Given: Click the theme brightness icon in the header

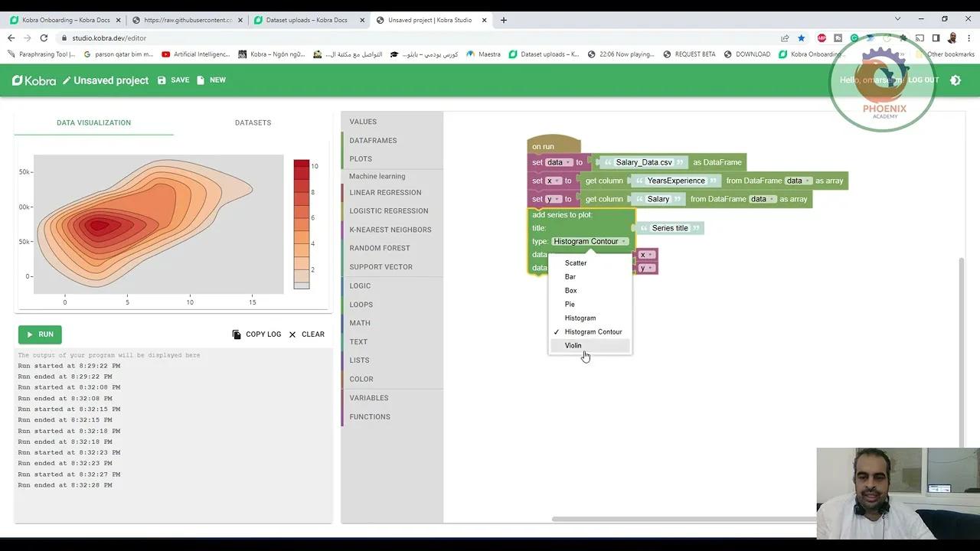Looking at the screenshot, I should tap(955, 80).
